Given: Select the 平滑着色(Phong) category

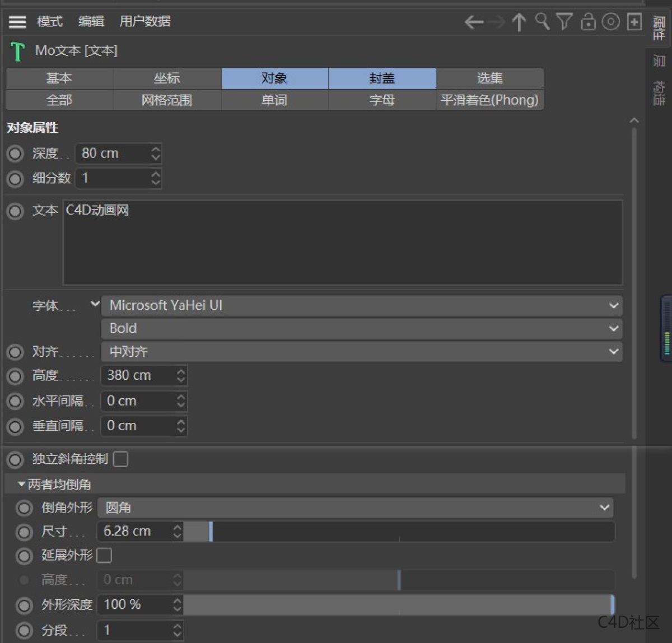Looking at the screenshot, I should click(489, 100).
